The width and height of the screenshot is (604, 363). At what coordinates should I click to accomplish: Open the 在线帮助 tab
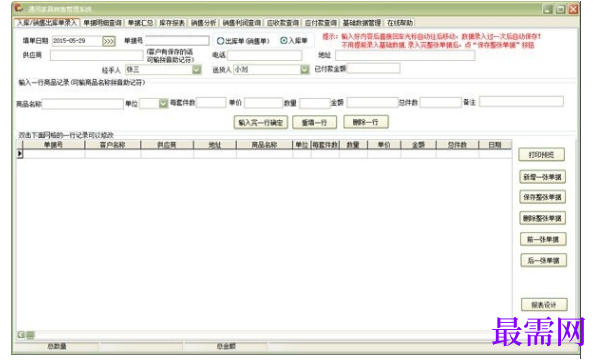click(400, 23)
